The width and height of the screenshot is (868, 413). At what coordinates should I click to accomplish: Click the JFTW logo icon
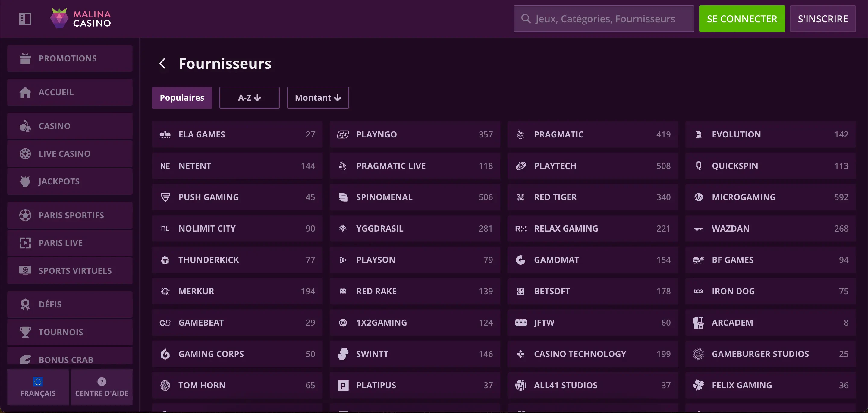click(521, 323)
